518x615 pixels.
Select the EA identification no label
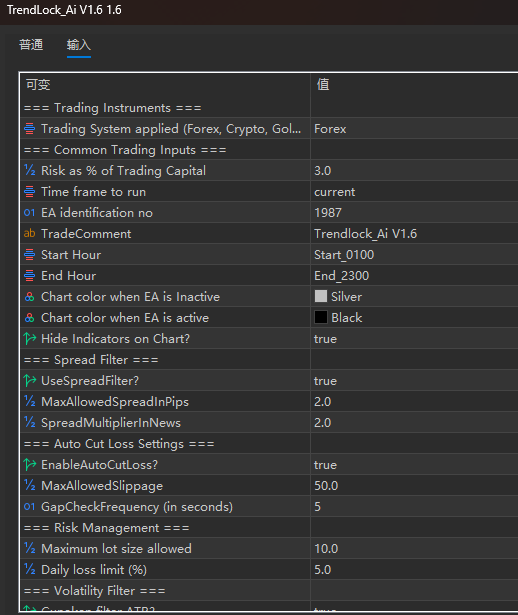pos(96,213)
